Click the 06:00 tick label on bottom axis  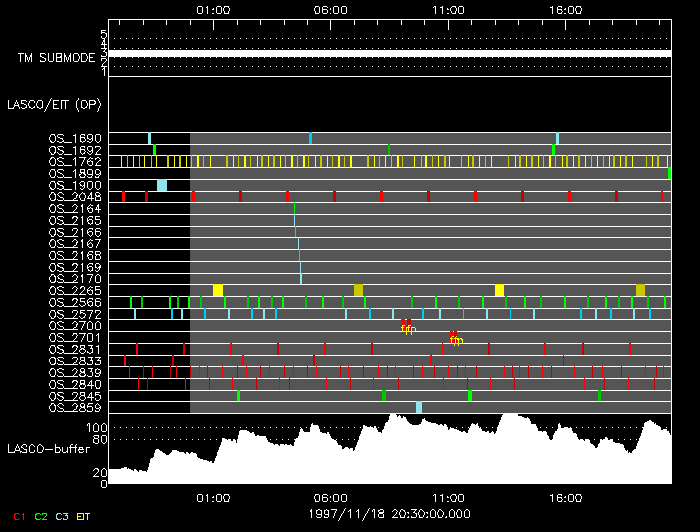pyautogui.click(x=330, y=497)
